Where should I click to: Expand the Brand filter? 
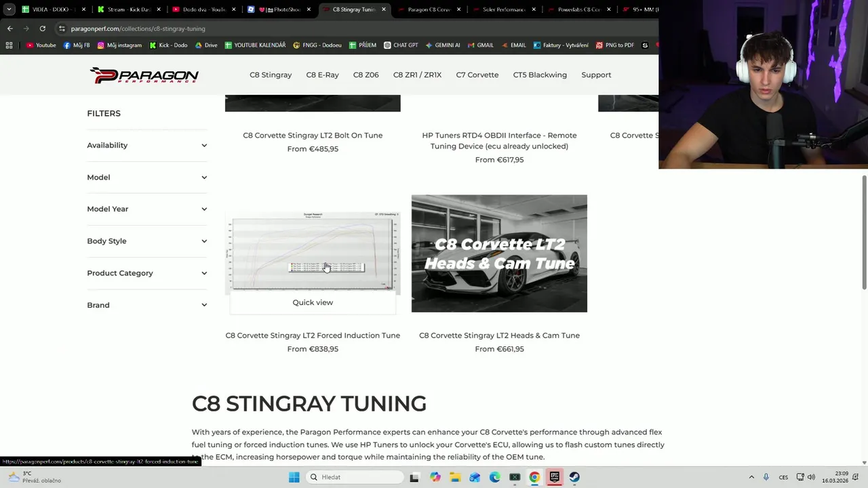[147, 305]
